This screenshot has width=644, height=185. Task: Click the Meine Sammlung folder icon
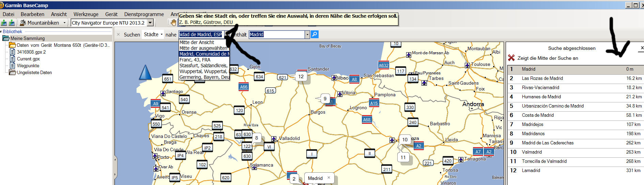click(6, 38)
